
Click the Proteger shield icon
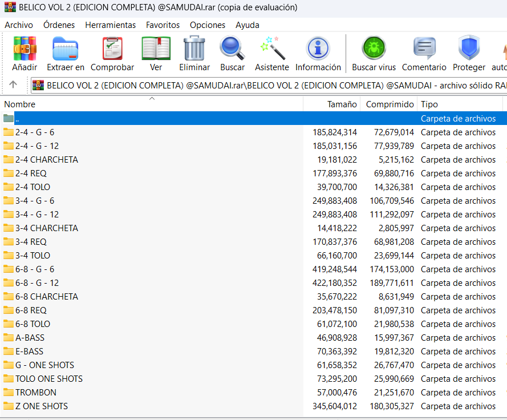[x=469, y=48]
